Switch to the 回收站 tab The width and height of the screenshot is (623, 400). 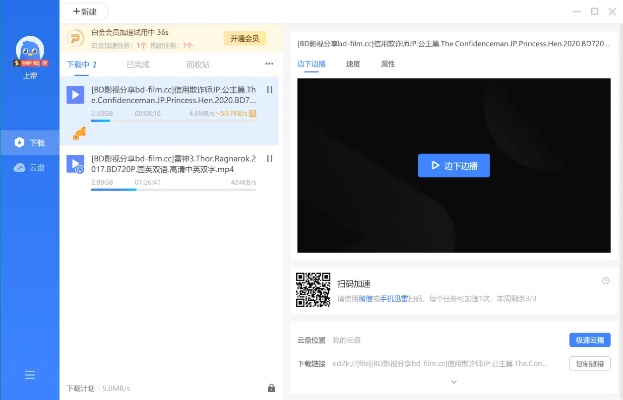coord(198,64)
